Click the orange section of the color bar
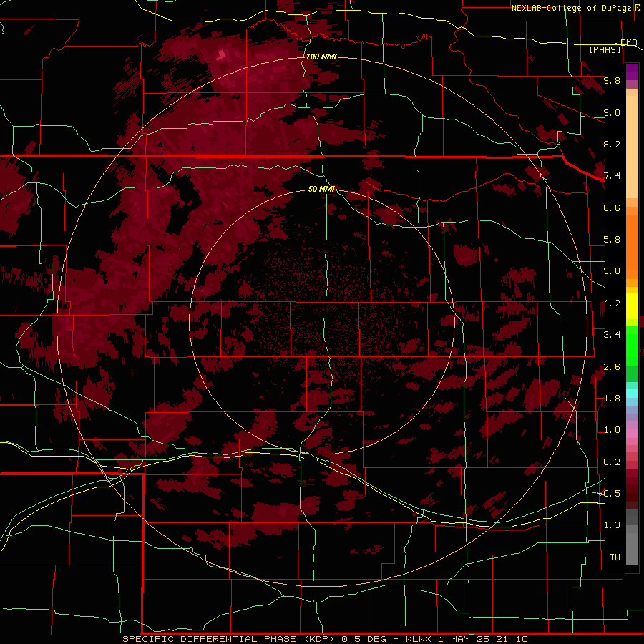This screenshot has height=644, width=644. pos(632,243)
